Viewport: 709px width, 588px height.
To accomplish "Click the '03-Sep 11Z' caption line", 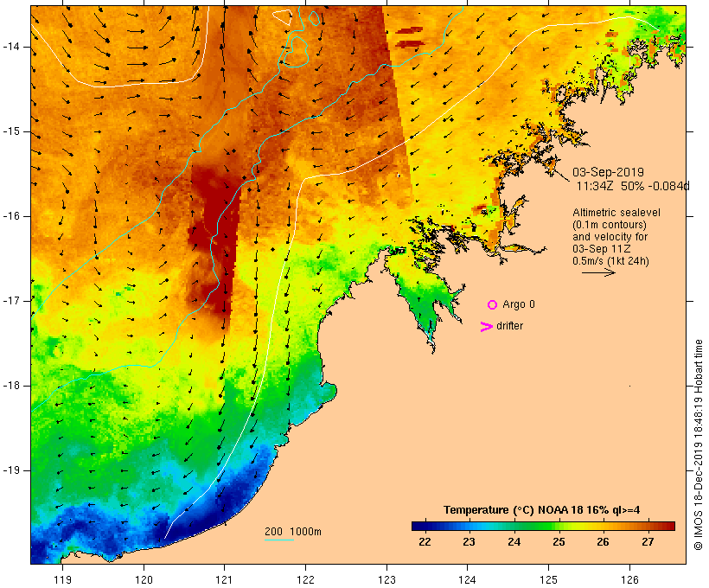I will click(602, 249).
